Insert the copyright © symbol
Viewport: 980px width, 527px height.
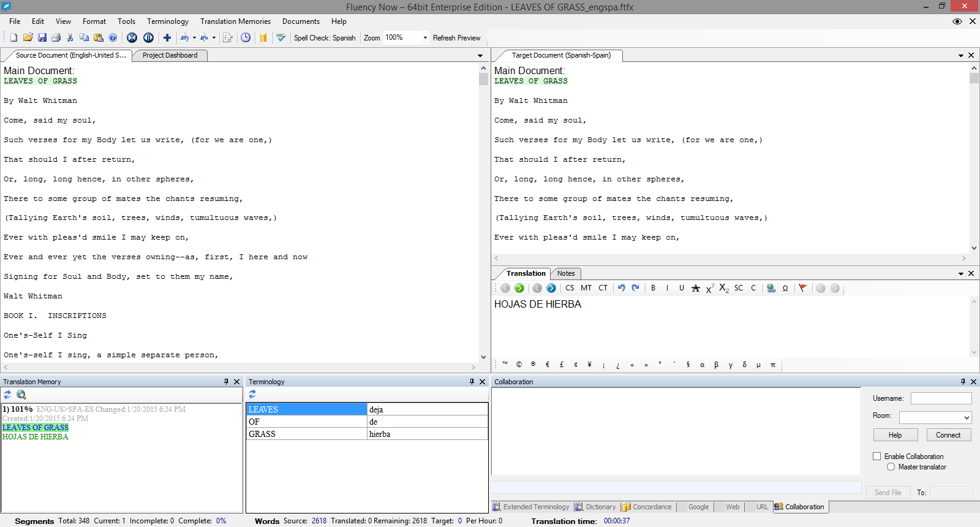[x=519, y=365]
